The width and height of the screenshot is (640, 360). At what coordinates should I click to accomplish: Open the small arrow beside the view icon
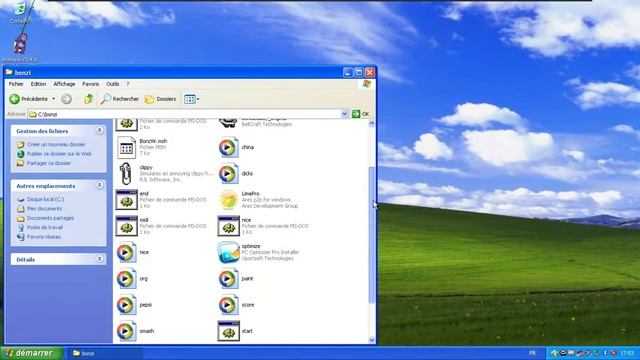(198, 99)
